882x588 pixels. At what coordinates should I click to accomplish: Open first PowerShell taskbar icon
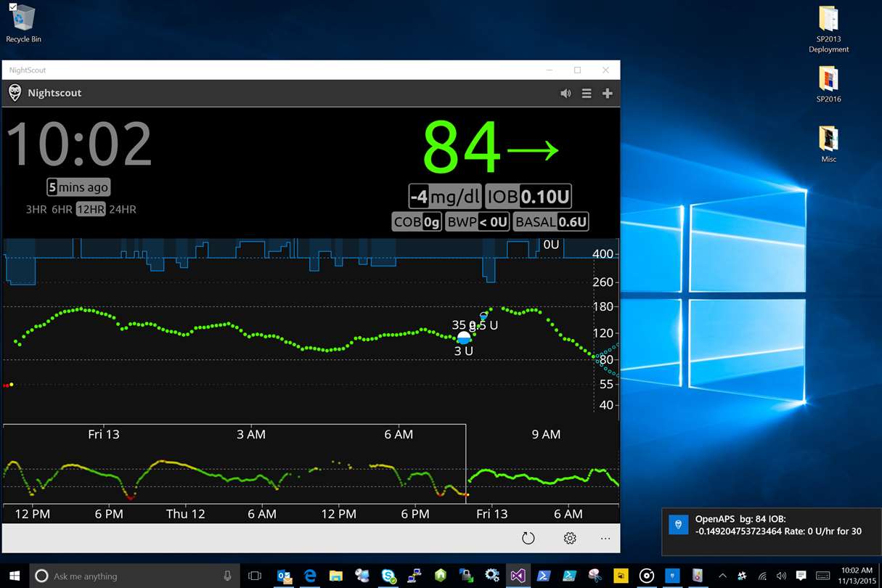(x=543, y=576)
